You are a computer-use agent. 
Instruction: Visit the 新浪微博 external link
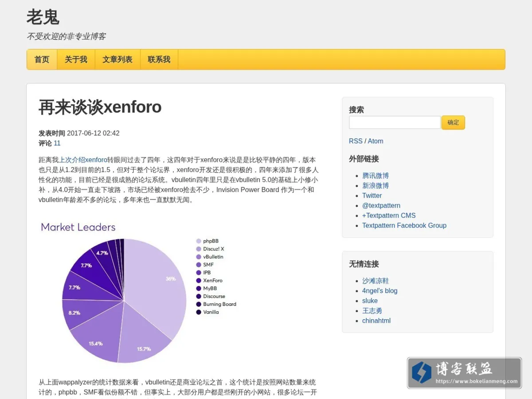(376, 186)
